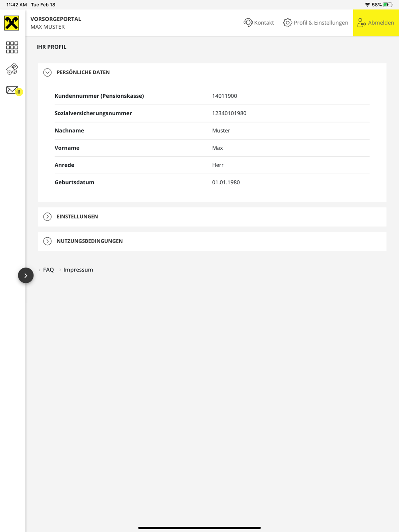Open Profil & Einstellungen menu

tap(321, 23)
